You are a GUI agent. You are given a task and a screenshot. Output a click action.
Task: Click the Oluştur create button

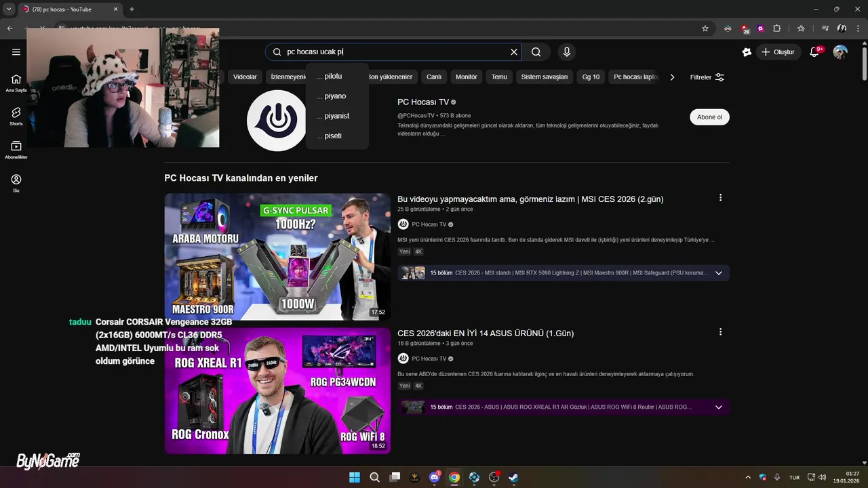[x=778, y=52]
